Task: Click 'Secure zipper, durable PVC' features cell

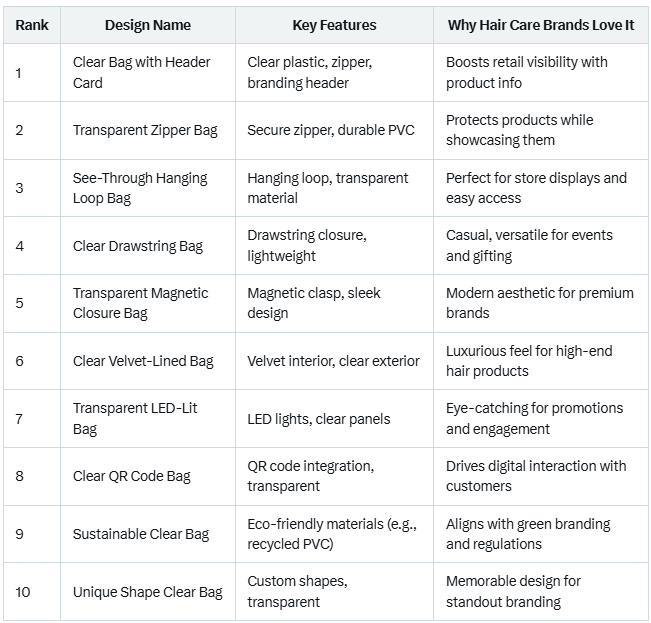Action: coord(330,130)
